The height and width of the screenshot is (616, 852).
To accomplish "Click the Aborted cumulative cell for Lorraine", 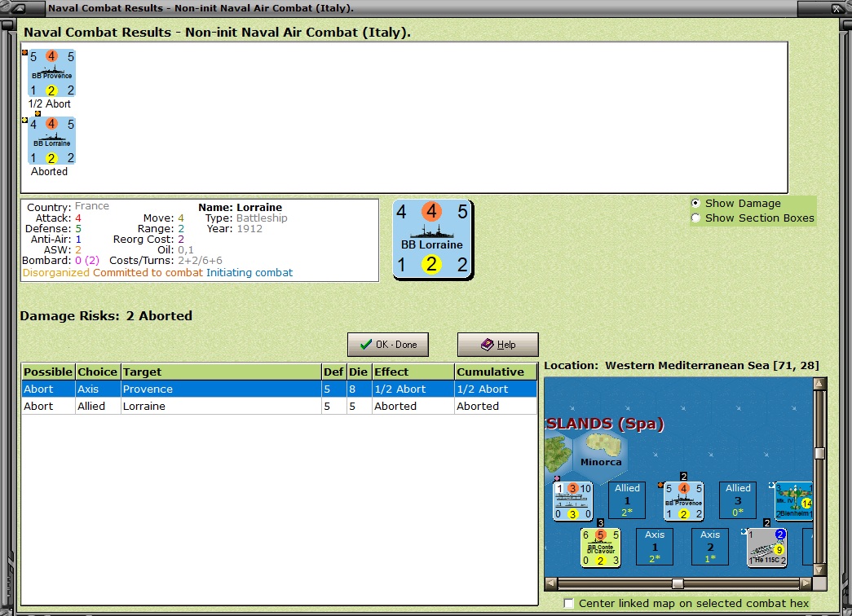I will coord(496,406).
